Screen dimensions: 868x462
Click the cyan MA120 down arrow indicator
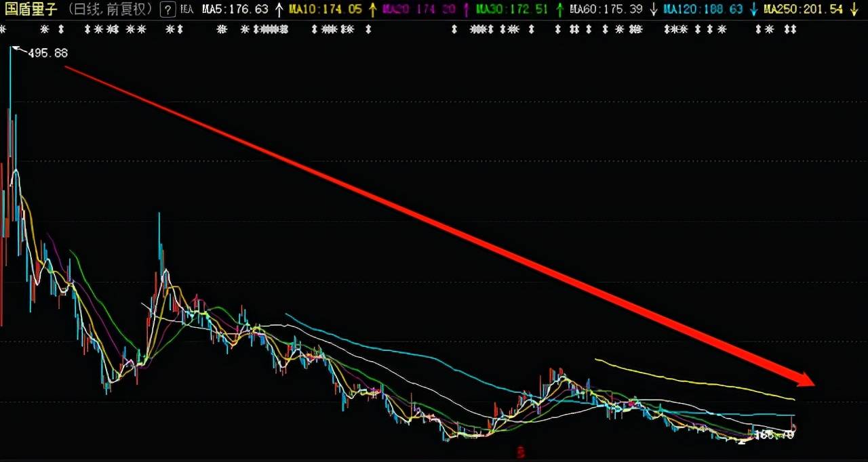click(x=753, y=10)
